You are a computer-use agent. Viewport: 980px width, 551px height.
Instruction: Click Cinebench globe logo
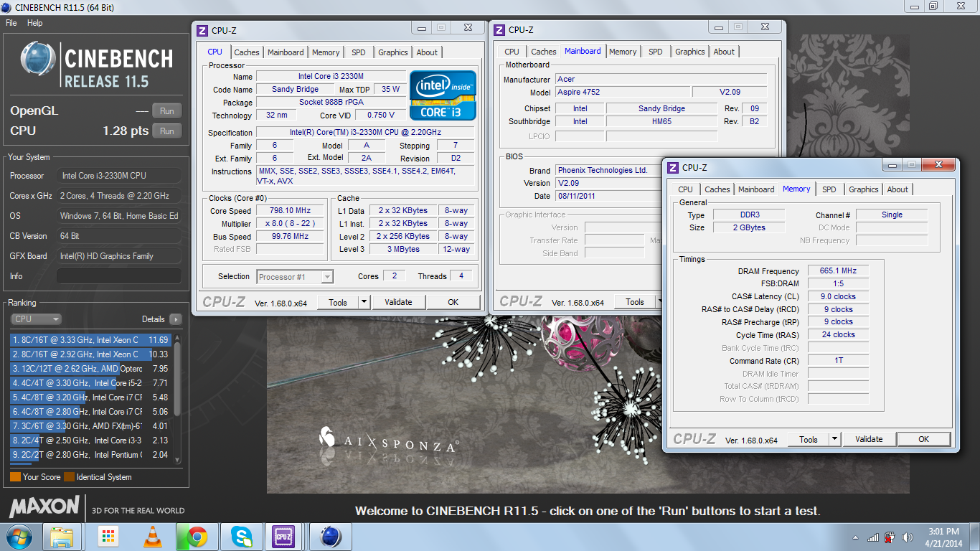click(x=38, y=59)
